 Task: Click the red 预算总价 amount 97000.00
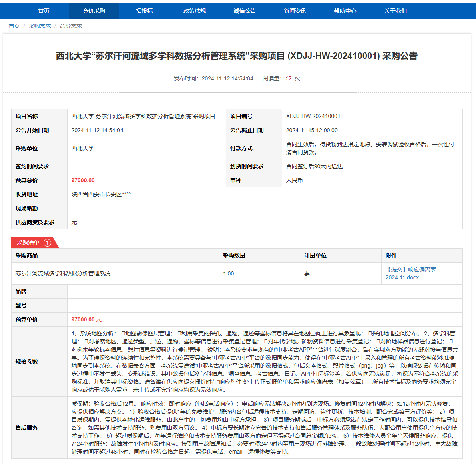coord(83,180)
